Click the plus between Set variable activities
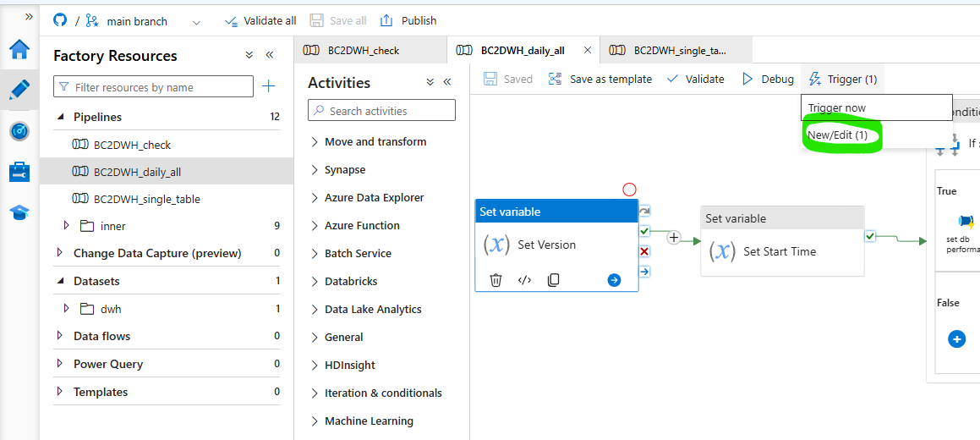The image size is (980, 440). click(x=674, y=238)
